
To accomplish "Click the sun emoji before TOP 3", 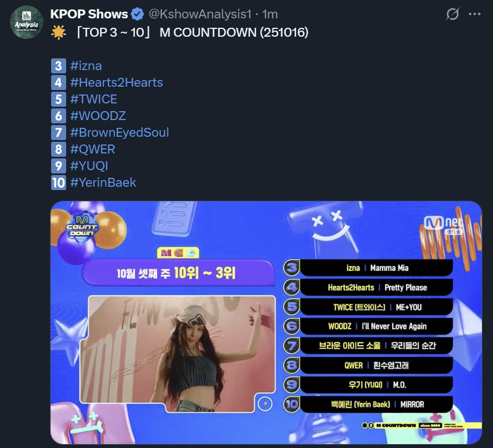I will click(58, 32).
